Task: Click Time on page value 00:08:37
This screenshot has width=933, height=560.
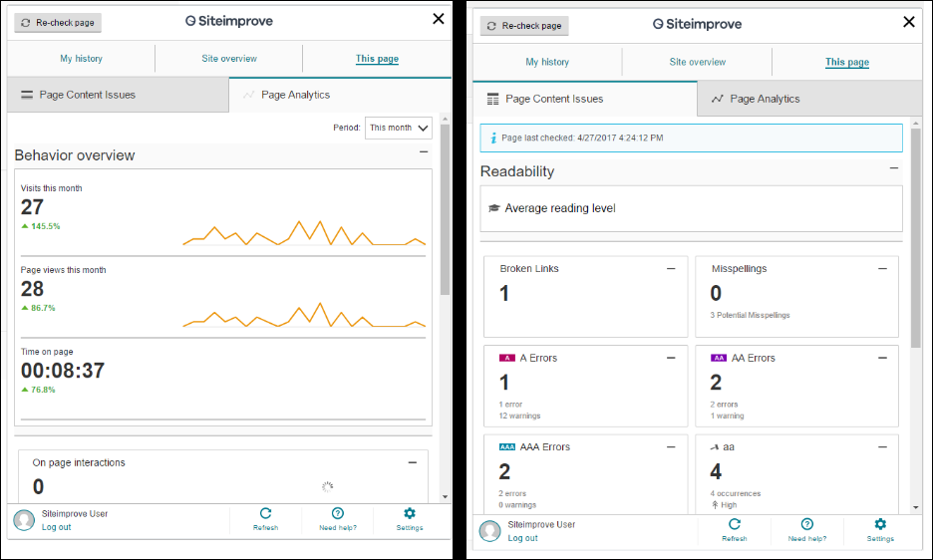Action: (63, 371)
